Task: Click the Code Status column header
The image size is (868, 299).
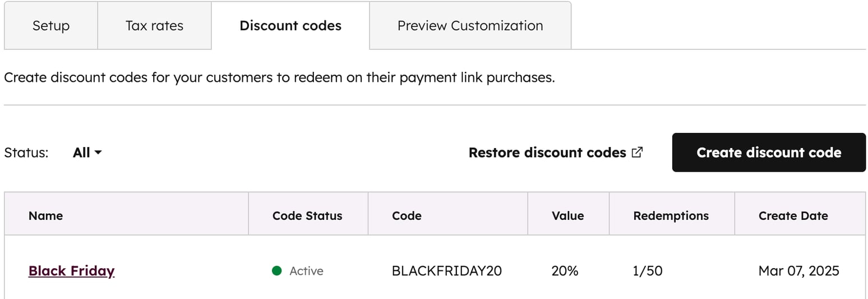Action: coord(307,216)
